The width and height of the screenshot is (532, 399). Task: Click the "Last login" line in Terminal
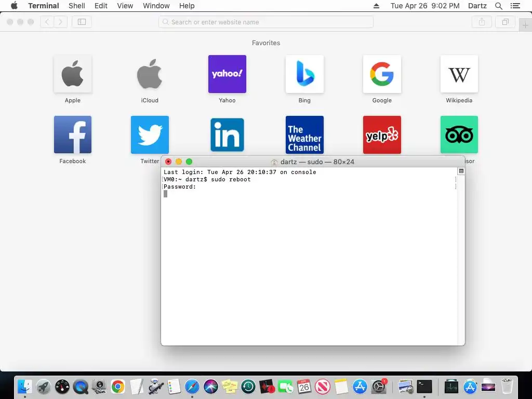(x=240, y=172)
